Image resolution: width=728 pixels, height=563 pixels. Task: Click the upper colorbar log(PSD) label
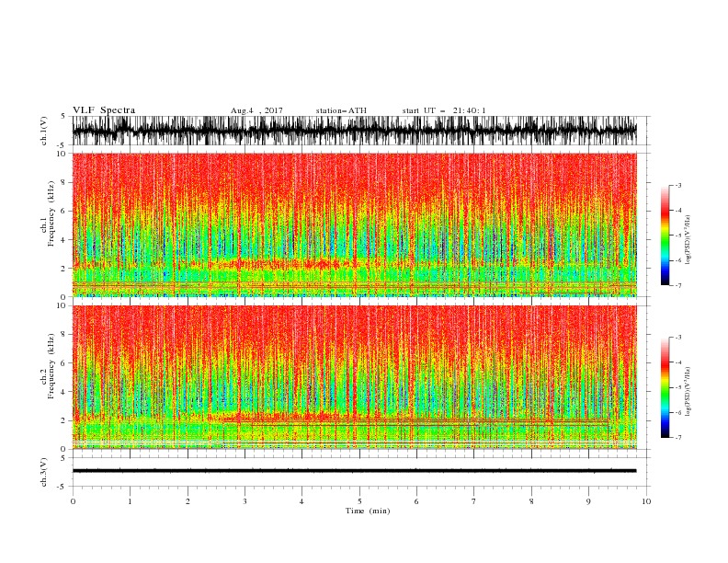(688, 240)
